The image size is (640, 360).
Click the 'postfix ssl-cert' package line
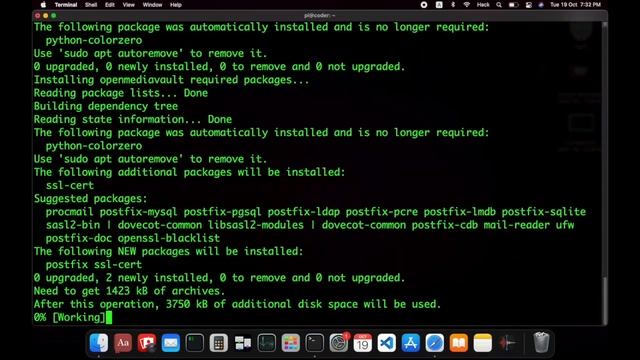coord(94,264)
